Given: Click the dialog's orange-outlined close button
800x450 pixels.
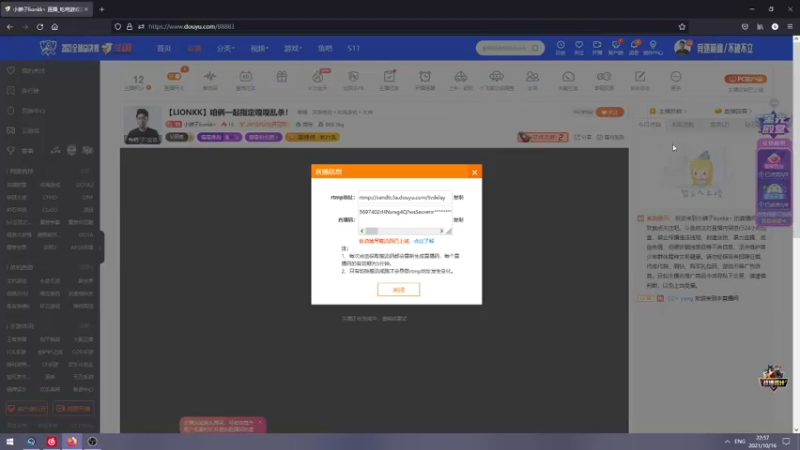Looking at the screenshot, I should click(398, 289).
